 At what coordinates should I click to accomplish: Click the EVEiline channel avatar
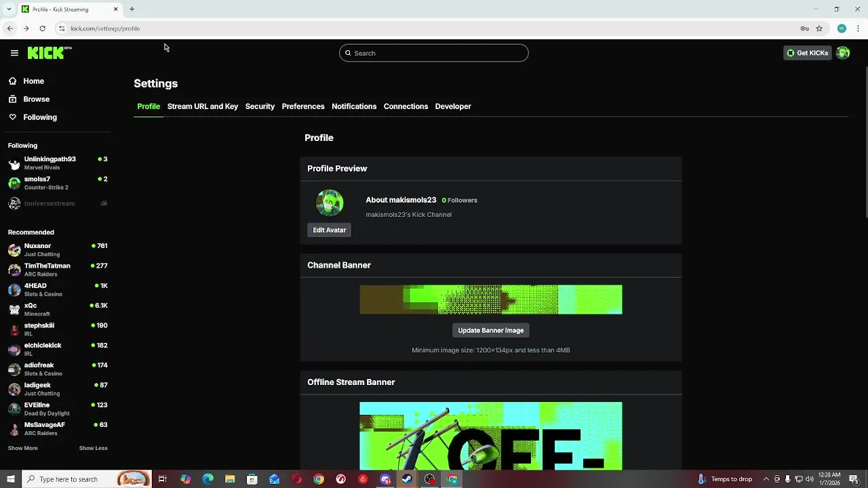(14, 409)
